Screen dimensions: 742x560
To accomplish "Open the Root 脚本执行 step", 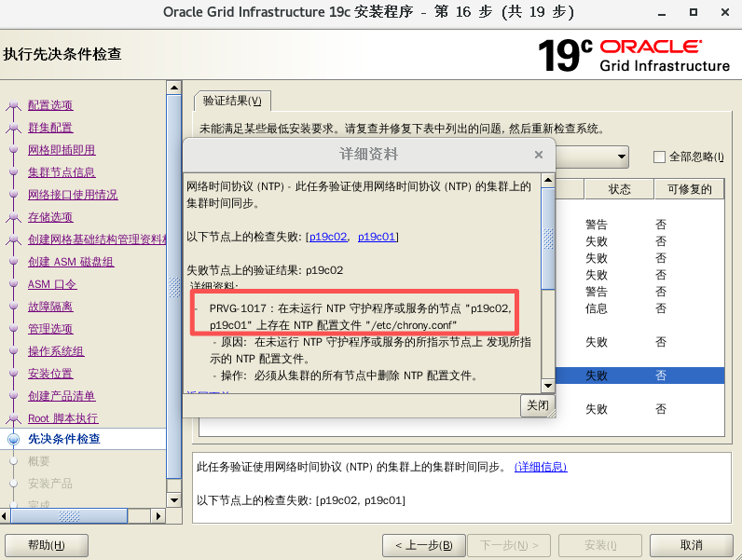I will [63, 418].
